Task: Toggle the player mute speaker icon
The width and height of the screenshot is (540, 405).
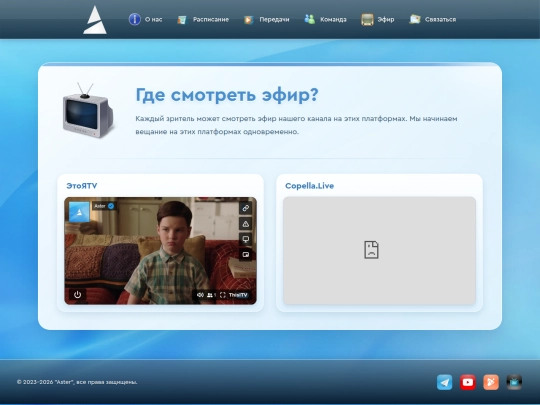Action: pos(200,295)
